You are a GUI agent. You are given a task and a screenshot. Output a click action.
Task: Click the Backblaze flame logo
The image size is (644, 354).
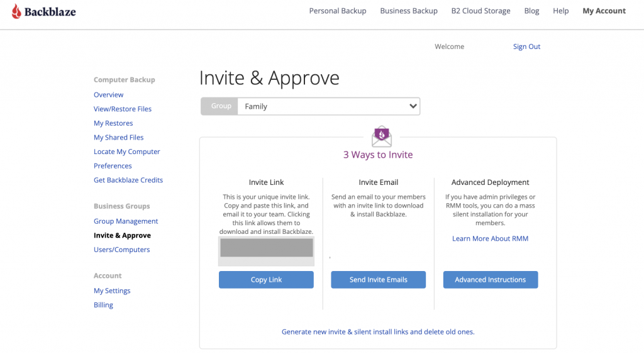pyautogui.click(x=16, y=11)
